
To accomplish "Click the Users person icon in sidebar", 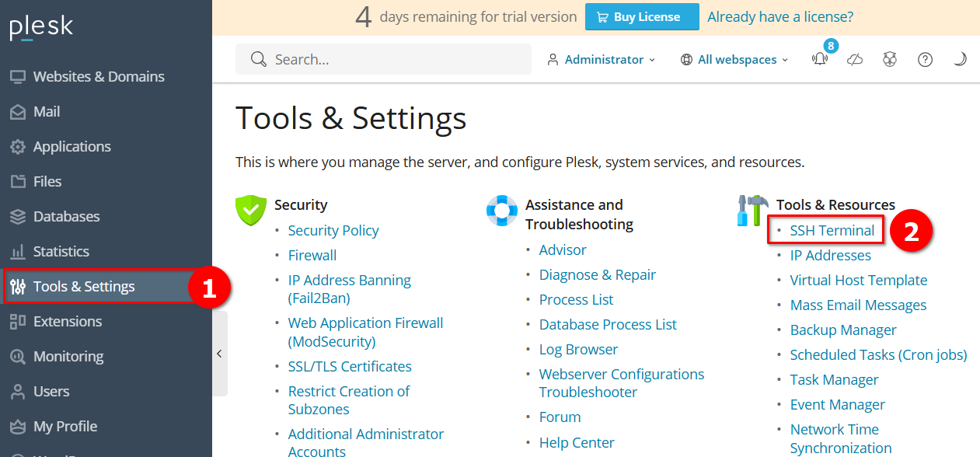I will tap(18, 391).
